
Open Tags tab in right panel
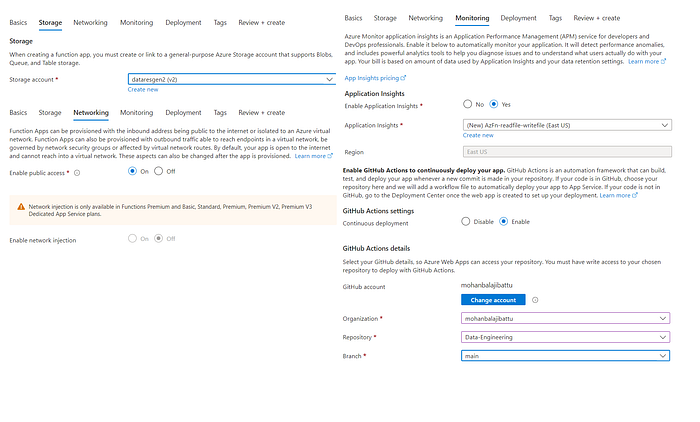555,18
